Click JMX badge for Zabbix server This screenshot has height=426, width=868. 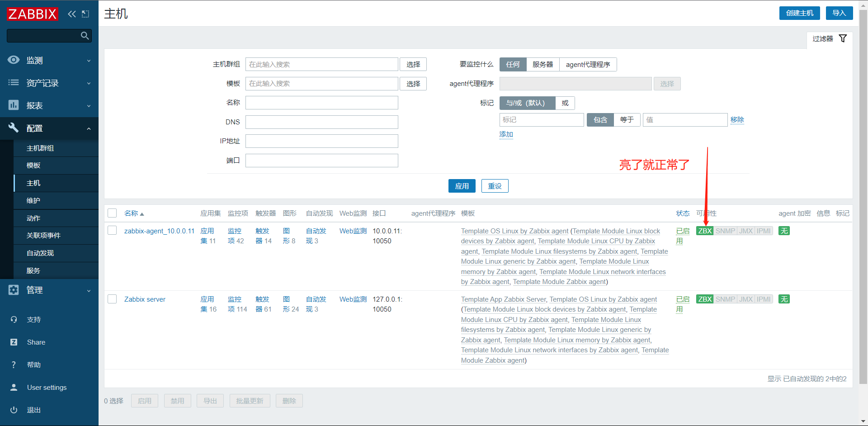746,299
